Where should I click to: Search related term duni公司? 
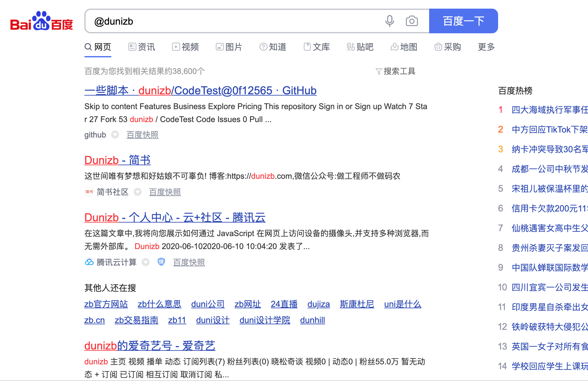pyautogui.click(x=208, y=304)
